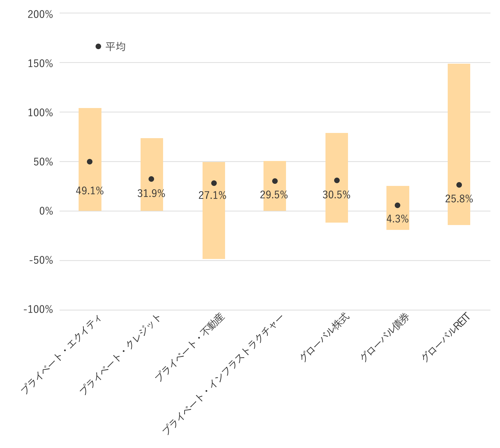Select the 27.1% data label
500x448 pixels.
tap(212, 196)
